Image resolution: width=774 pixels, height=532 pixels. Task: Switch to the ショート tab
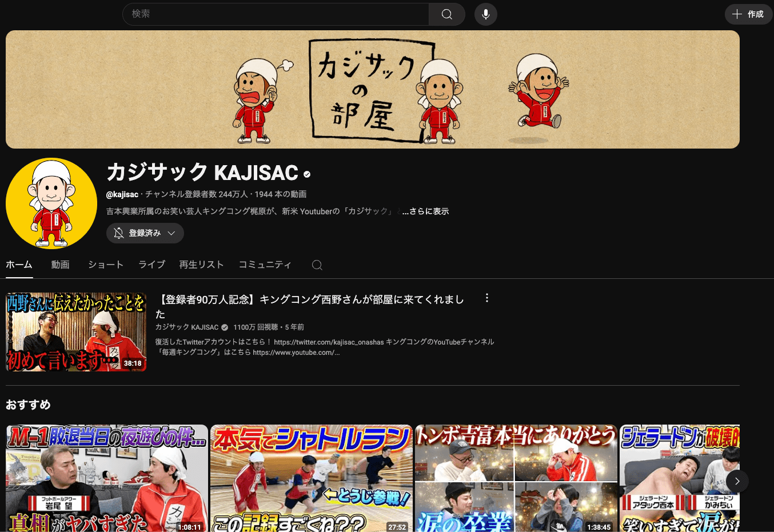pos(106,265)
